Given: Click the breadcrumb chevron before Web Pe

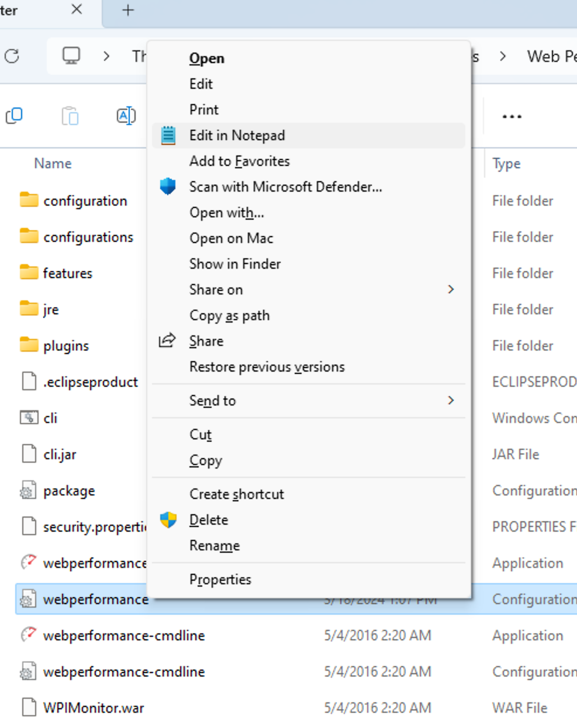Looking at the screenshot, I should pyautogui.click(x=503, y=56).
